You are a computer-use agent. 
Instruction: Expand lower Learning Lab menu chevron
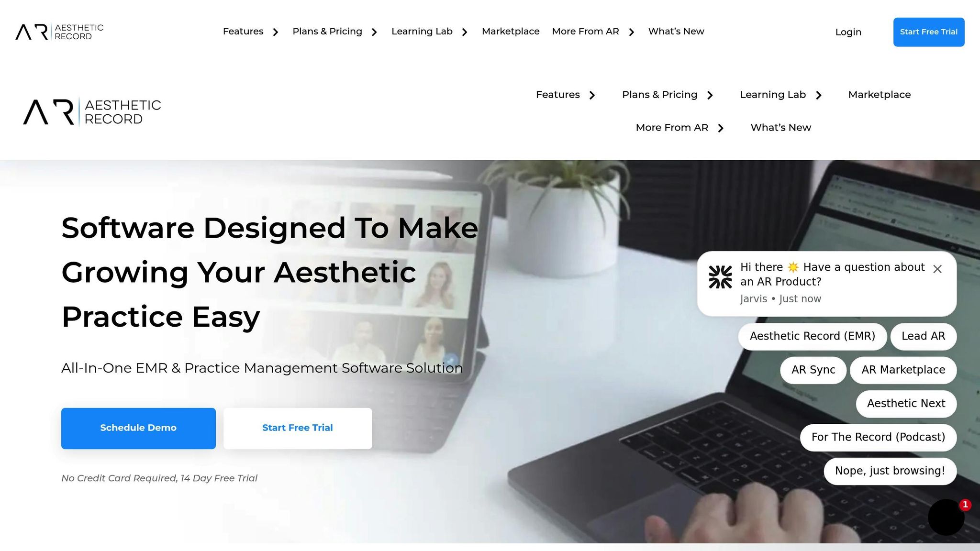(x=819, y=95)
